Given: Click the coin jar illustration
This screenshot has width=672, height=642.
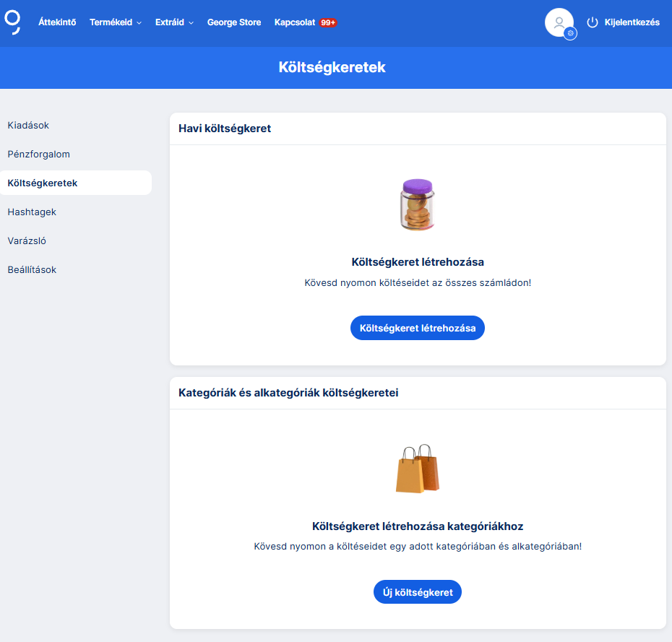Looking at the screenshot, I should pyautogui.click(x=417, y=205).
